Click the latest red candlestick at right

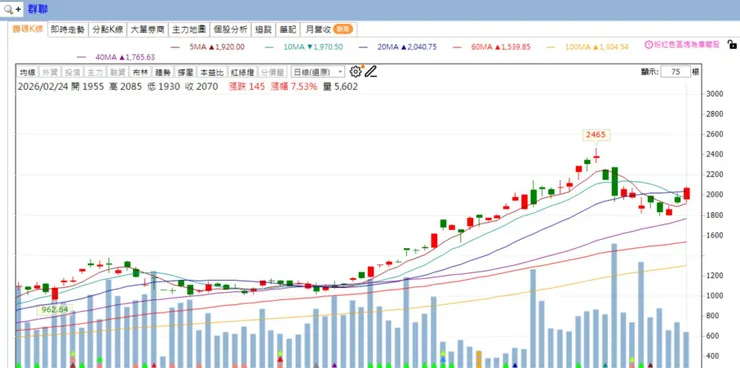[x=687, y=193]
